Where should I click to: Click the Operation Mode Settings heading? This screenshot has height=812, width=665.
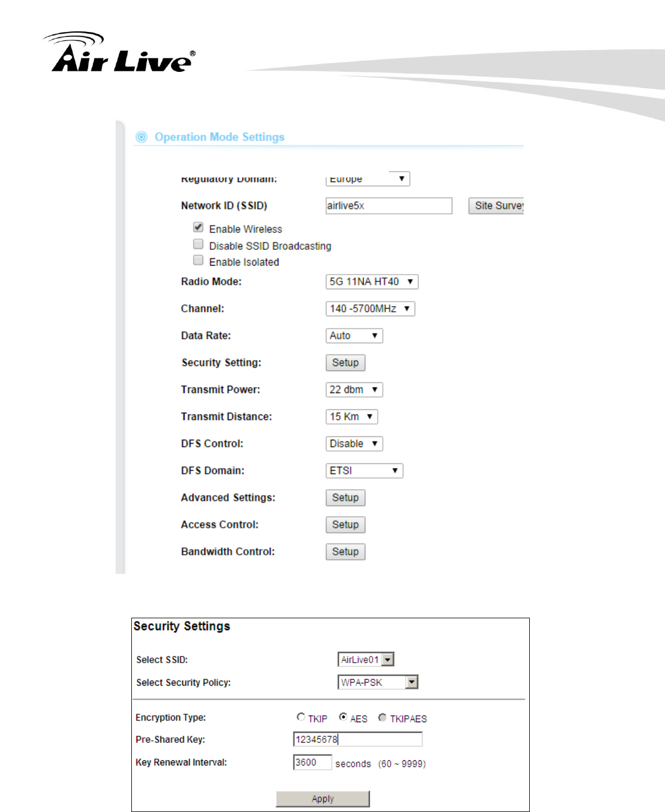[x=219, y=137]
